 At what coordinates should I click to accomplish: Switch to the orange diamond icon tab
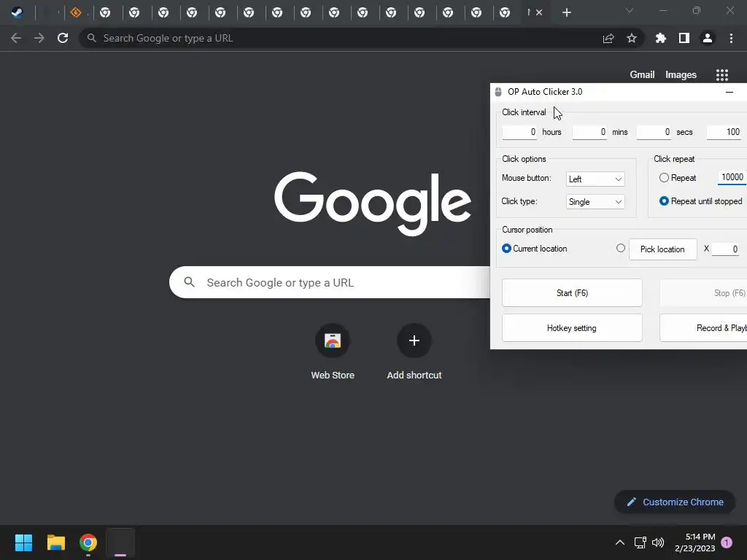tap(76, 13)
